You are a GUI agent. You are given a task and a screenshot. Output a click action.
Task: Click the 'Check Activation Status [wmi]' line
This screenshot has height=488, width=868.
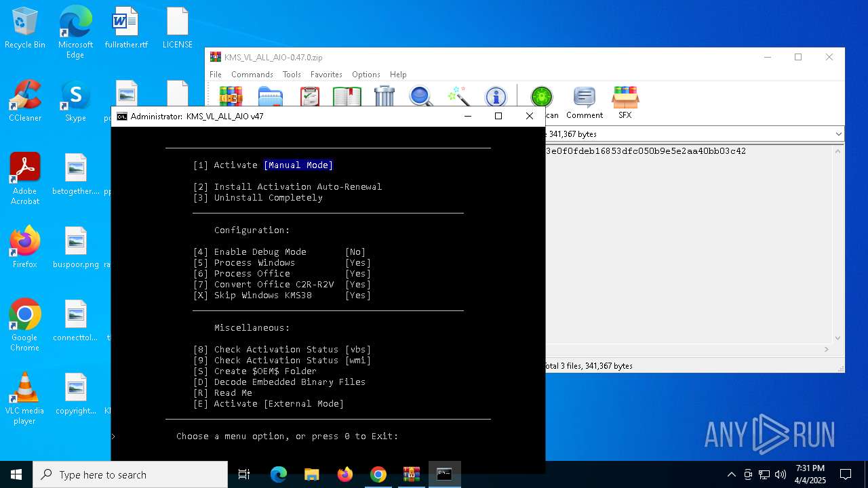pos(282,361)
